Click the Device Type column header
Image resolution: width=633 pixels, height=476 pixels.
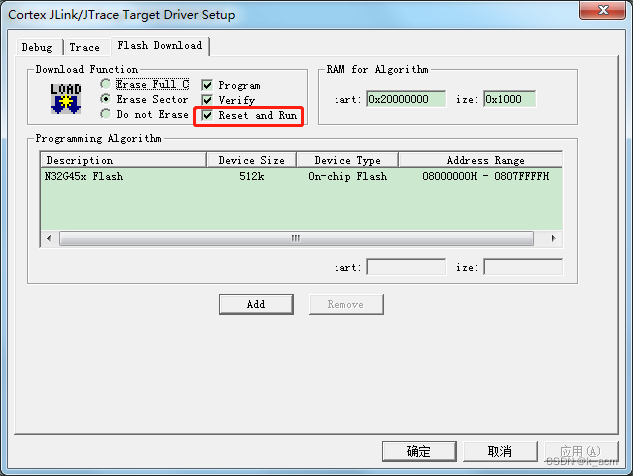pyautogui.click(x=348, y=160)
